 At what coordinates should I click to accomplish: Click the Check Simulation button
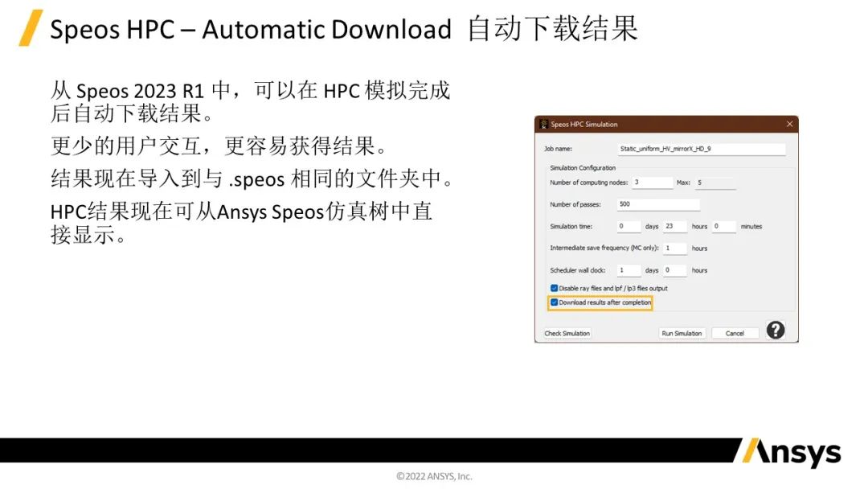pos(568,333)
